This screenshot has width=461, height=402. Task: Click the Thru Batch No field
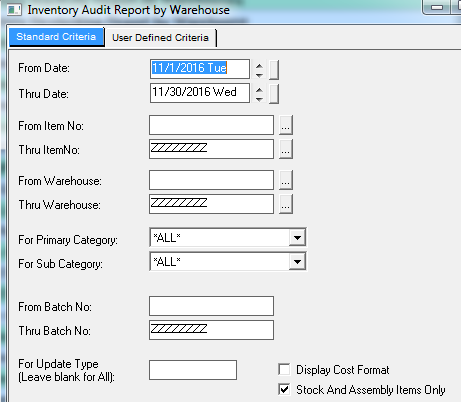(211, 330)
